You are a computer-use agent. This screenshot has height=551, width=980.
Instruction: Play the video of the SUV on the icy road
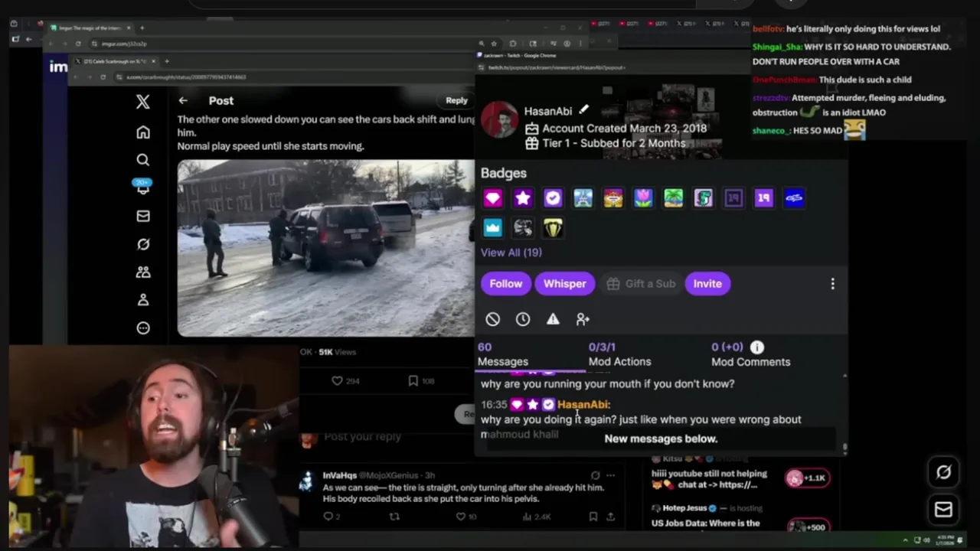326,248
